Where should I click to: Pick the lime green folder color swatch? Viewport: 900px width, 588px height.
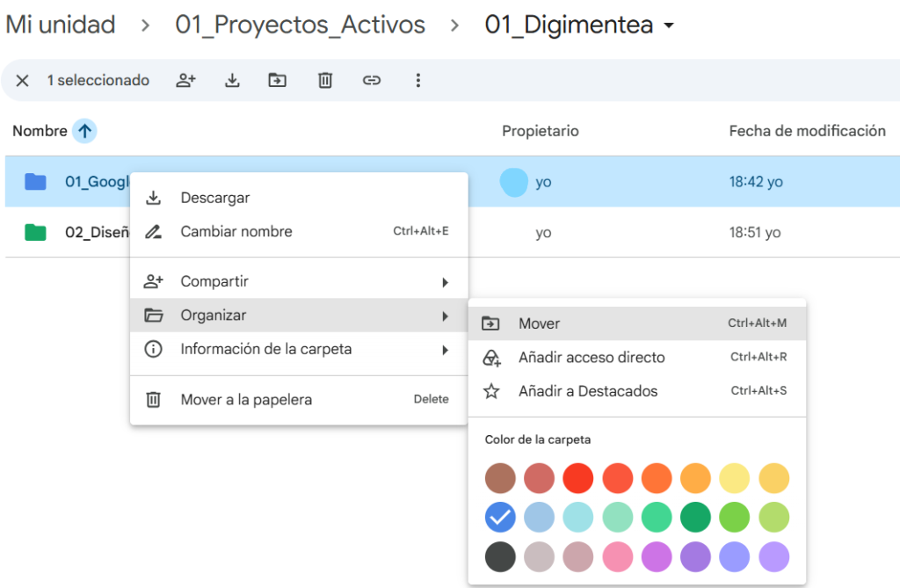point(735,518)
